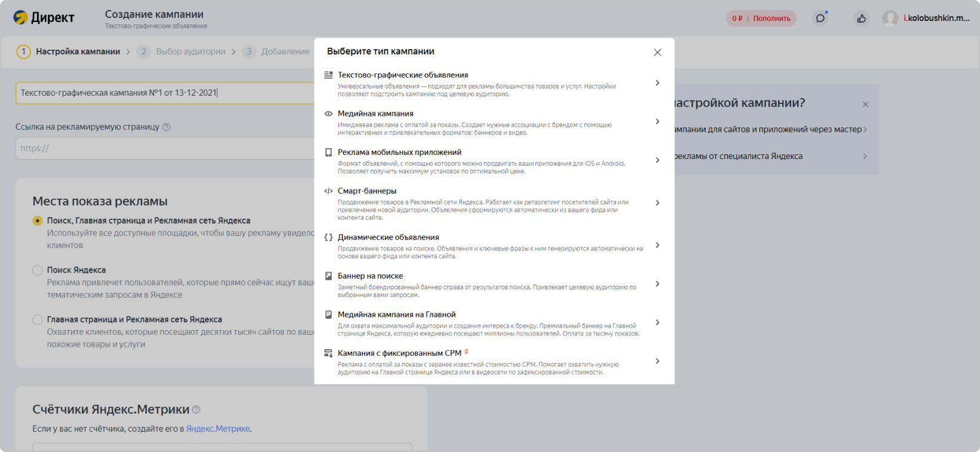980x452 pixels.
Task: Select the Поиск Яндекса radio option
Action: [x=38, y=270]
